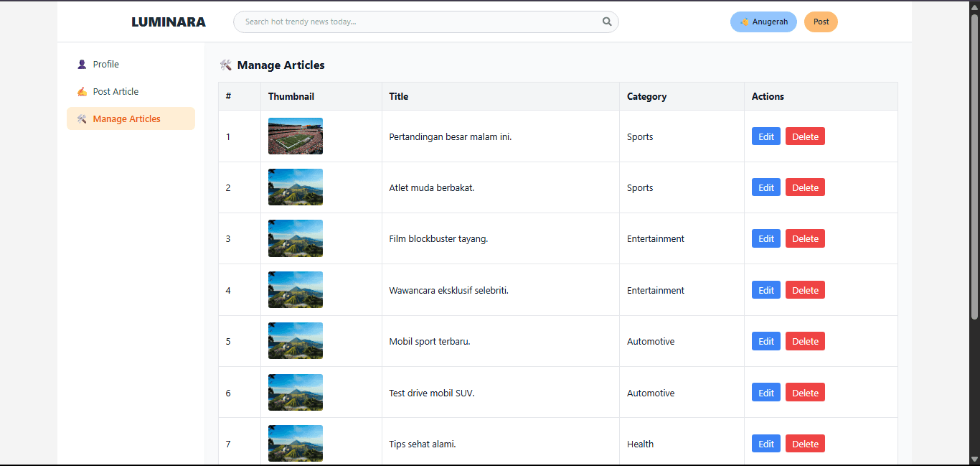
Task: Click the vertical page scrollbar
Action: click(974, 165)
